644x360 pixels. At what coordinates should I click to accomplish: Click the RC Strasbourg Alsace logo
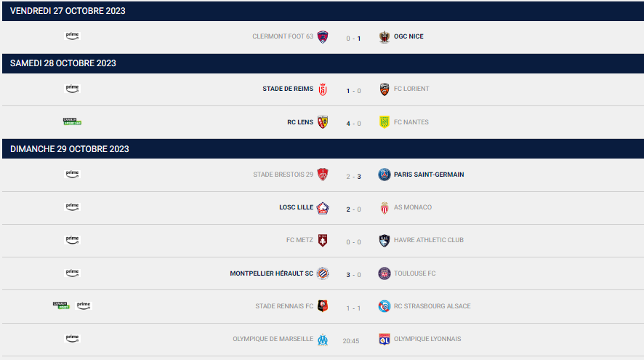tap(384, 306)
